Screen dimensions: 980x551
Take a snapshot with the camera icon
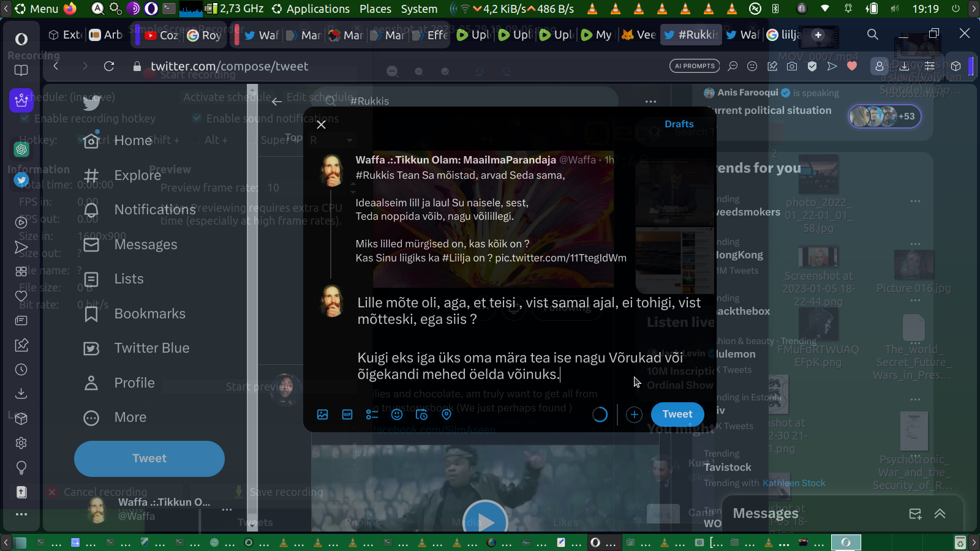coord(792,66)
